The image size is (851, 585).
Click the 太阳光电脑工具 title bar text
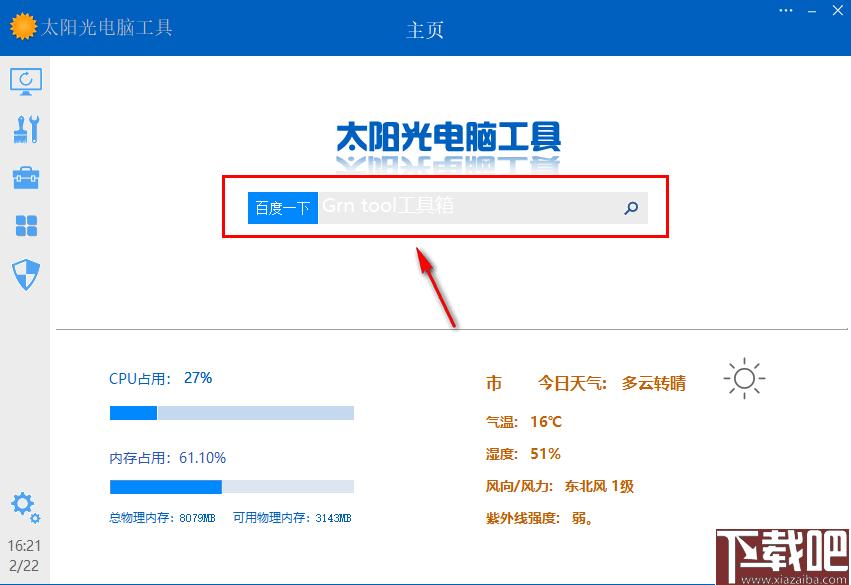(x=107, y=27)
